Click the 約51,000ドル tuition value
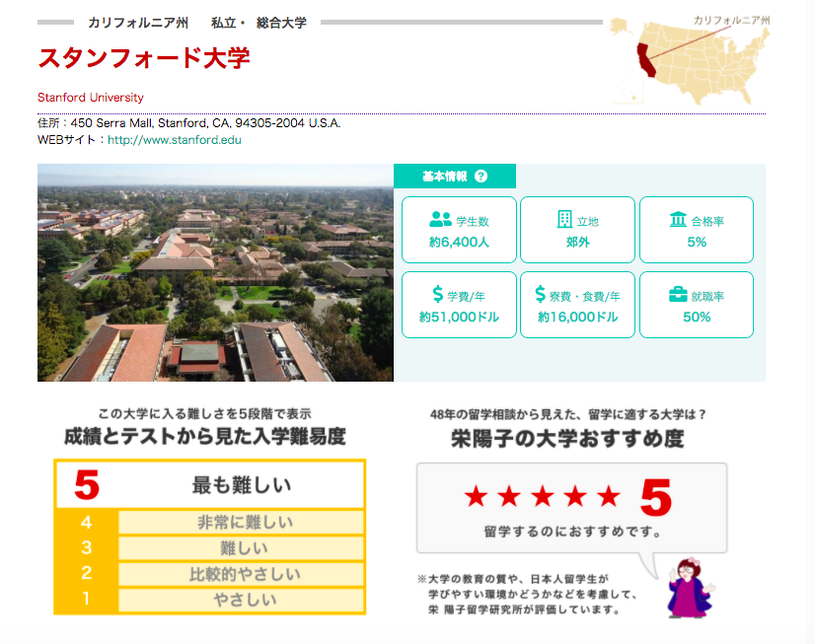 click(459, 317)
